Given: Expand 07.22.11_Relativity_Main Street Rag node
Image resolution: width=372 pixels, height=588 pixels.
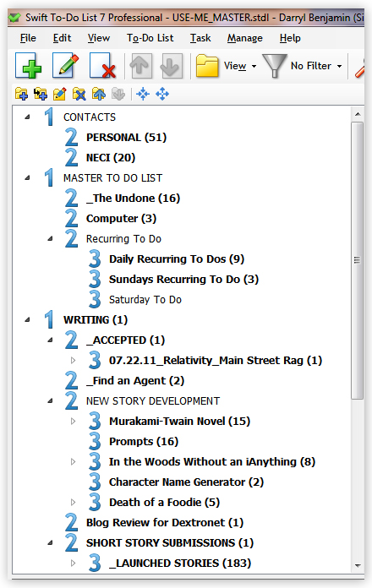Looking at the screenshot, I should (74, 361).
